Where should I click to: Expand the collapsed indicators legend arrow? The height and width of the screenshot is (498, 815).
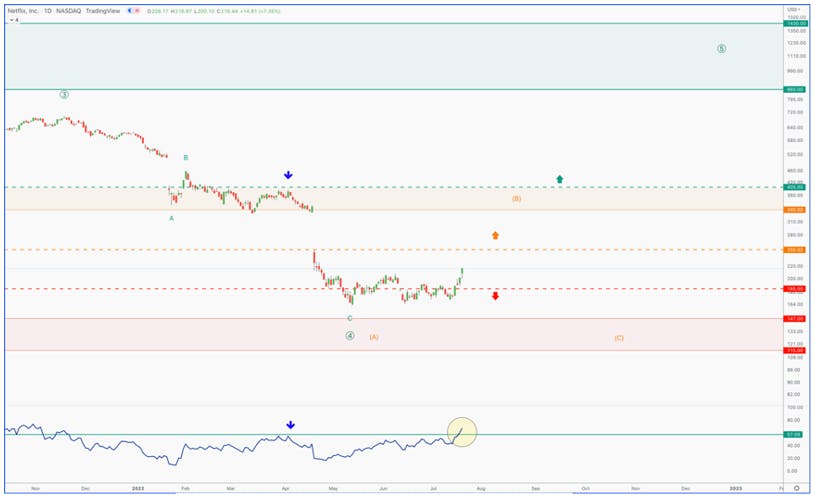(14, 20)
